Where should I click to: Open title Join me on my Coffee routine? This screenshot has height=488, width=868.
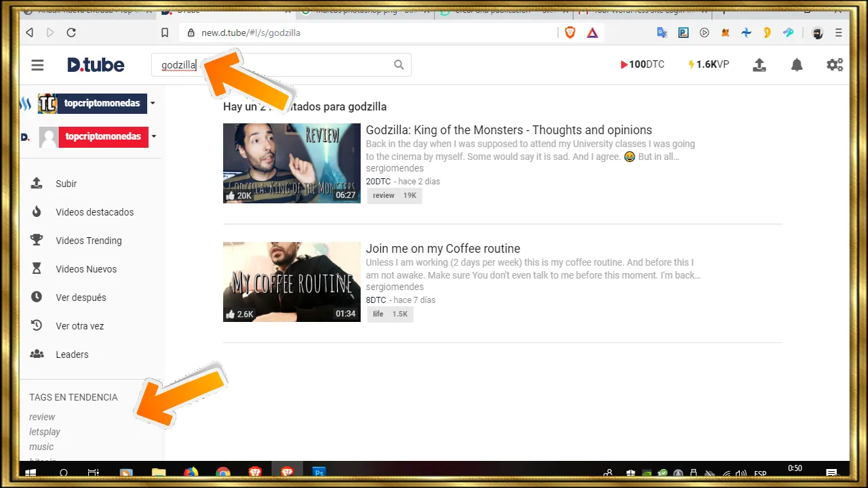pos(443,249)
